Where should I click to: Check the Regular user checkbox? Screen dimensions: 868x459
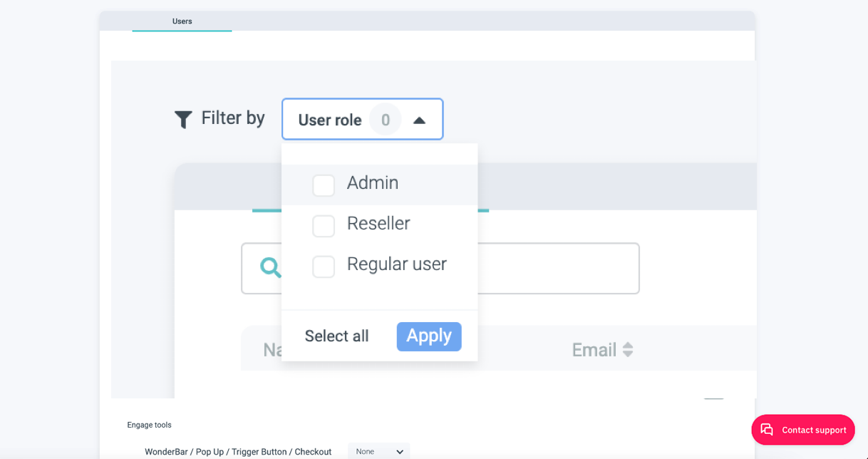tap(324, 267)
